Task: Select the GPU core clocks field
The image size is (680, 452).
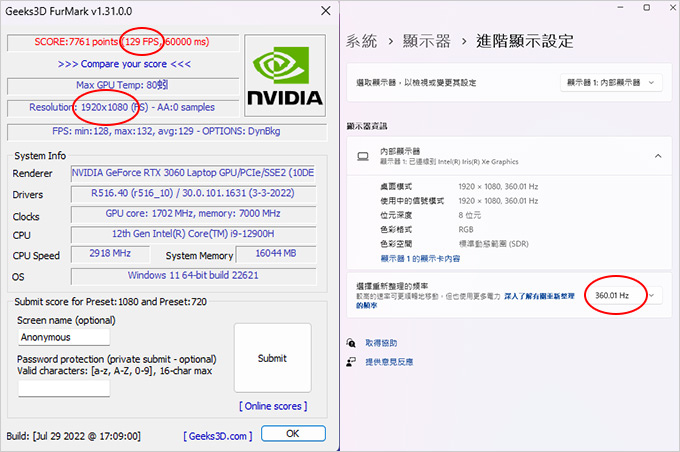Action: (x=193, y=213)
